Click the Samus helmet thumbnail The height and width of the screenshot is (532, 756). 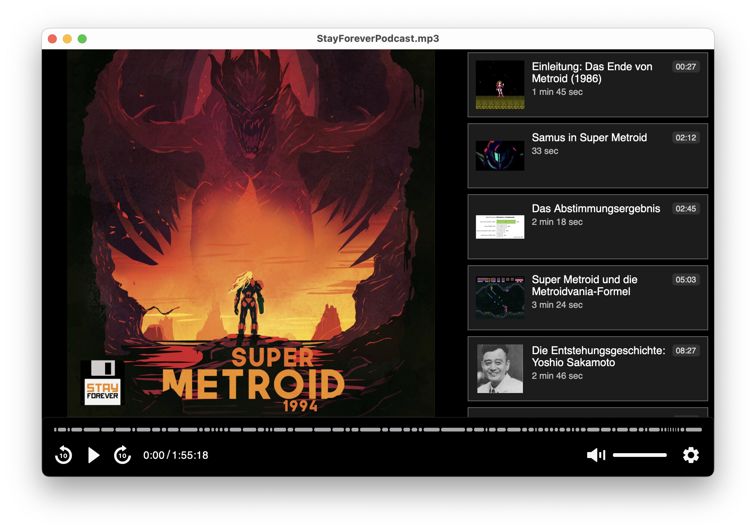pos(500,156)
